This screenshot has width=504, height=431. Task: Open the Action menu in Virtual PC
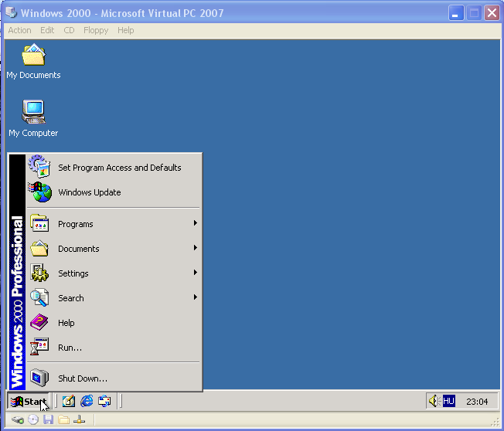[x=19, y=30]
